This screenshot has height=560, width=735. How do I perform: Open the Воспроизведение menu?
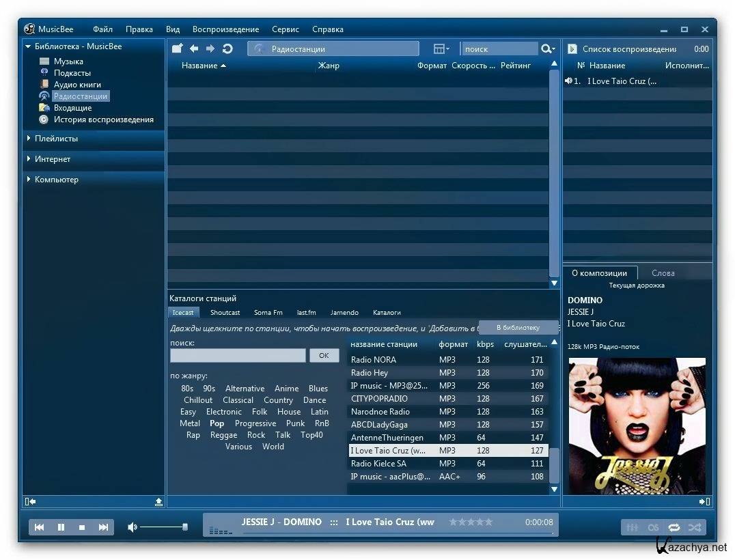(x=225, y=29)
